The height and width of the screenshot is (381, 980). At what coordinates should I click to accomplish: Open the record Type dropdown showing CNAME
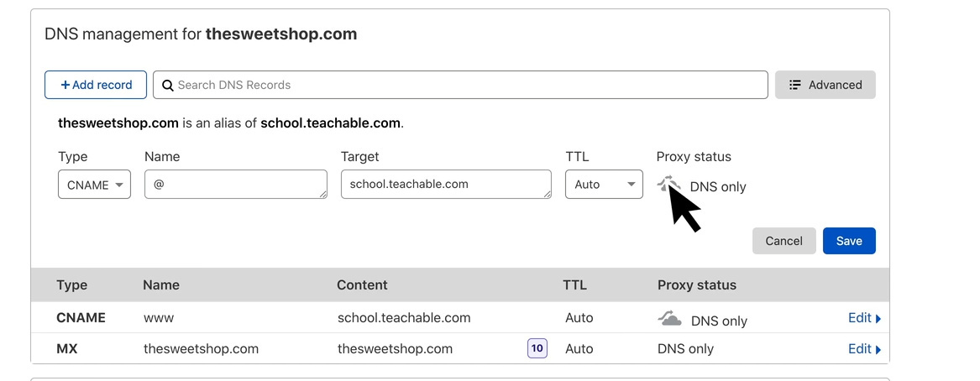[x=94, y=185]
